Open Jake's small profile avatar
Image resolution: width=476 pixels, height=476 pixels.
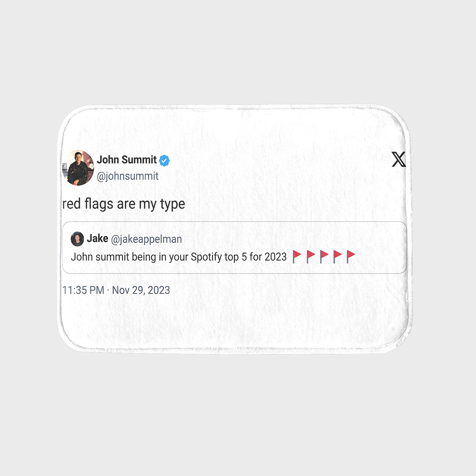[x=77, y=239]
